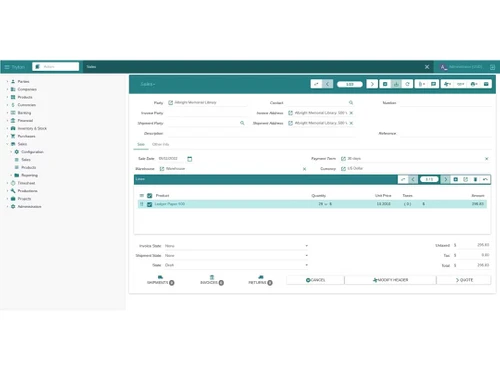Open the Productions menu entry
Viewport: 500px width, 375px height.
click(x=27, y=191)
